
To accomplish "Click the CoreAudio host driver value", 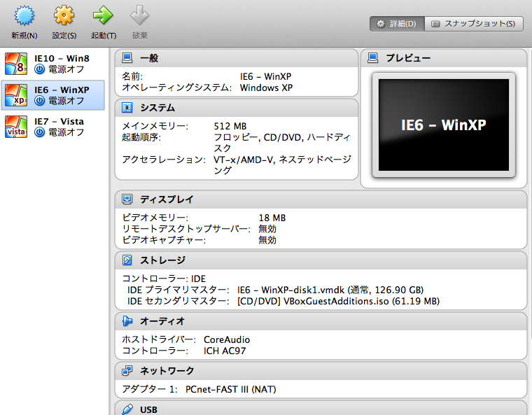I will [227, 339].
